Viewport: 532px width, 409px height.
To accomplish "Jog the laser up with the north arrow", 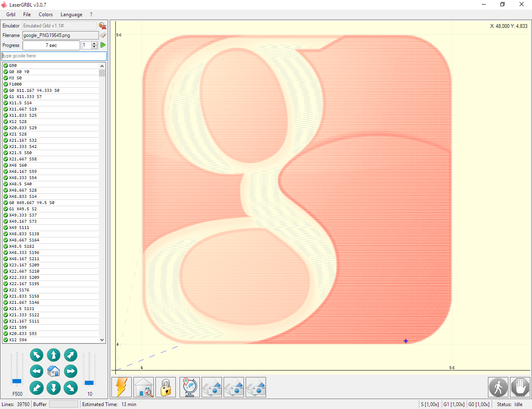I will (54, 355).
